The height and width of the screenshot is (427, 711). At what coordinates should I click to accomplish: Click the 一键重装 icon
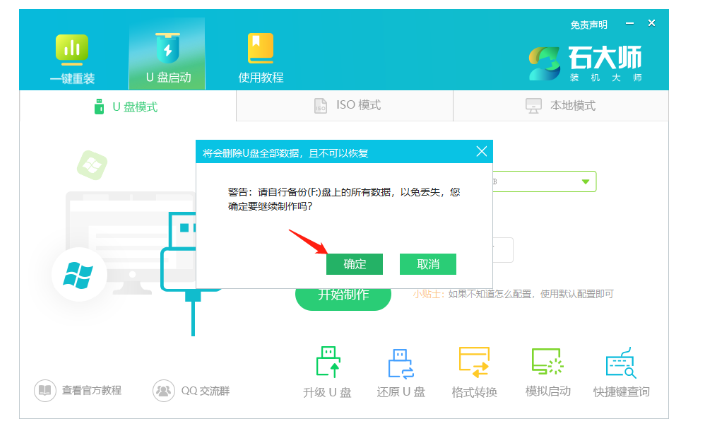[71, 50]
